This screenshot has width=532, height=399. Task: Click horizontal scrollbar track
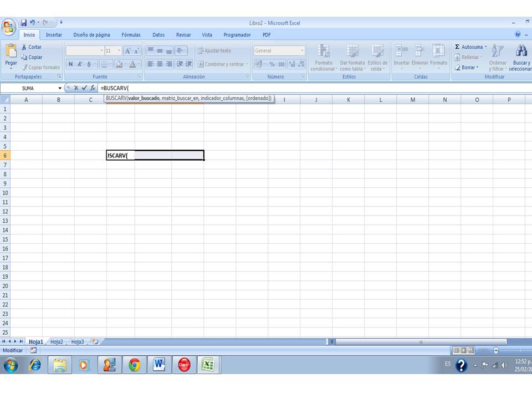point(421,342)
